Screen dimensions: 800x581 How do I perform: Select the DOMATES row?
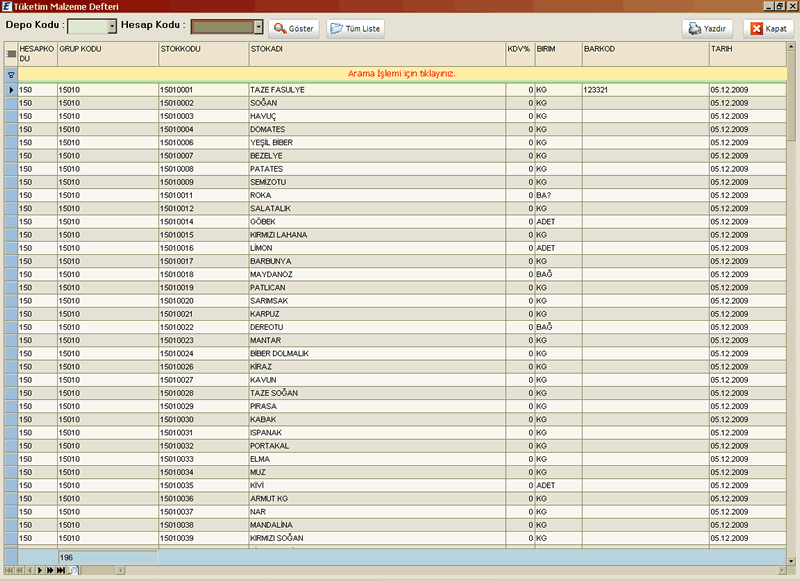coord(402,130)
